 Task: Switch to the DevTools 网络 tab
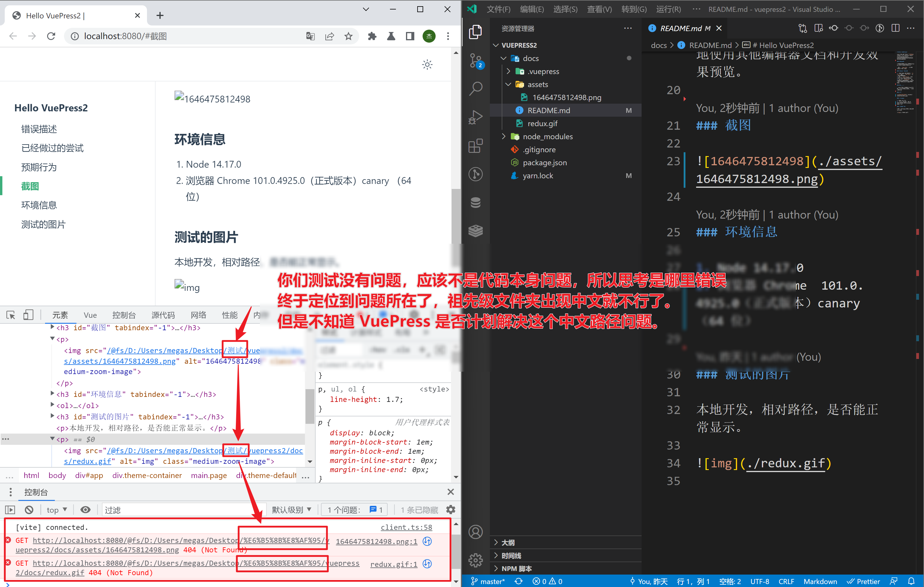(x=198, y=315)
